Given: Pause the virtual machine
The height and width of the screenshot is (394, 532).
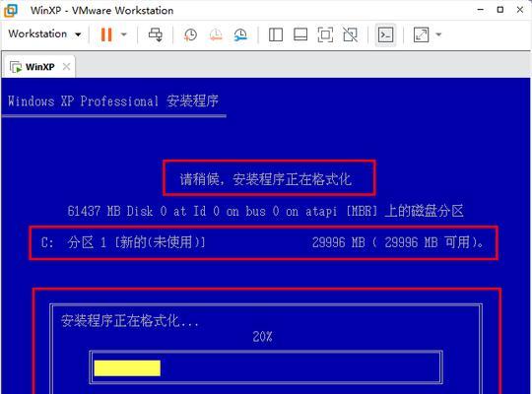Looking at the screenshot, I should pos(106,34).
